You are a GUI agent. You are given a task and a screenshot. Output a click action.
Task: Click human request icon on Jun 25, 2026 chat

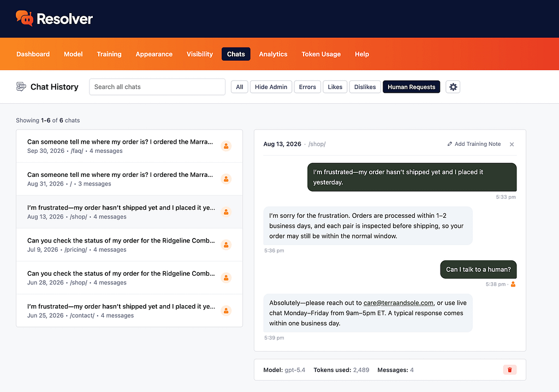pos(226,311)
